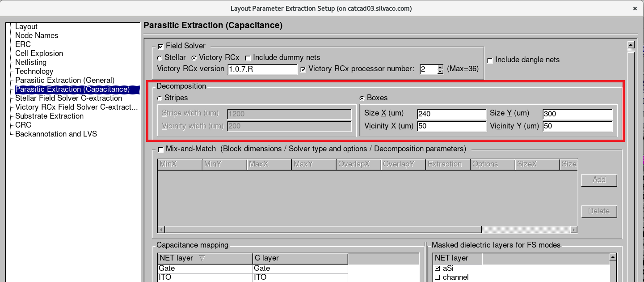Viewport: 644px width, 282px height.
Task: Click the Victory RCx version field
Action: (262, 69)
